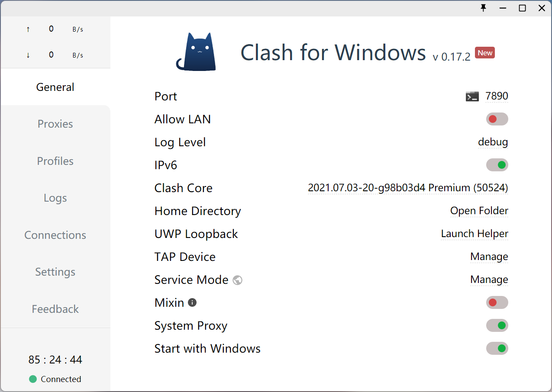
Task: Enable the Allow LAN toggle
Action: (x=497, y=119)
